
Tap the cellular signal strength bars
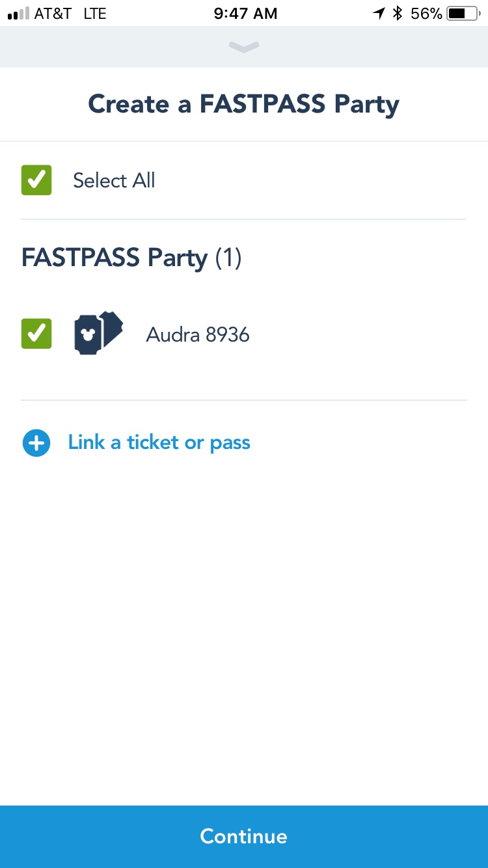(x=18, y=14)
